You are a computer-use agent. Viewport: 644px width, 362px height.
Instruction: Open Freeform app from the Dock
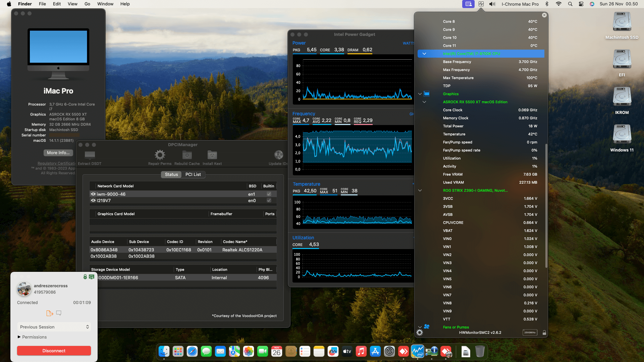tap(333, 351)
